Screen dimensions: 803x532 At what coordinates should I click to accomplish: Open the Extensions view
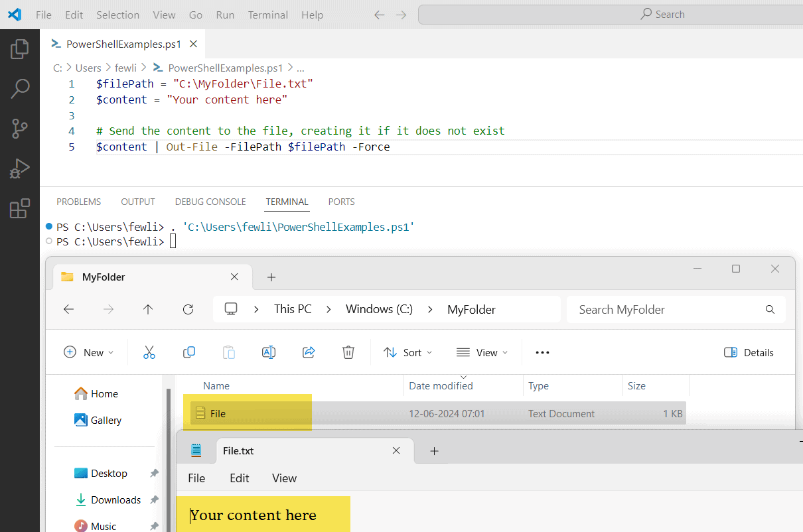(x=20, y=208)
